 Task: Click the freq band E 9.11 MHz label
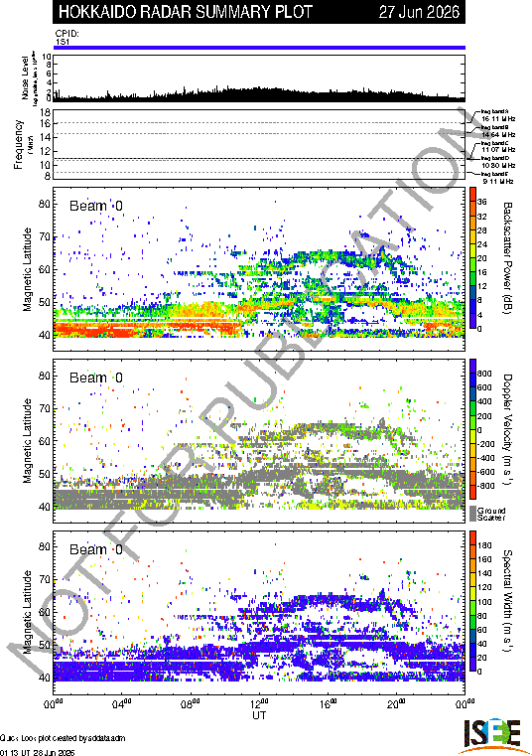point(496,178)
